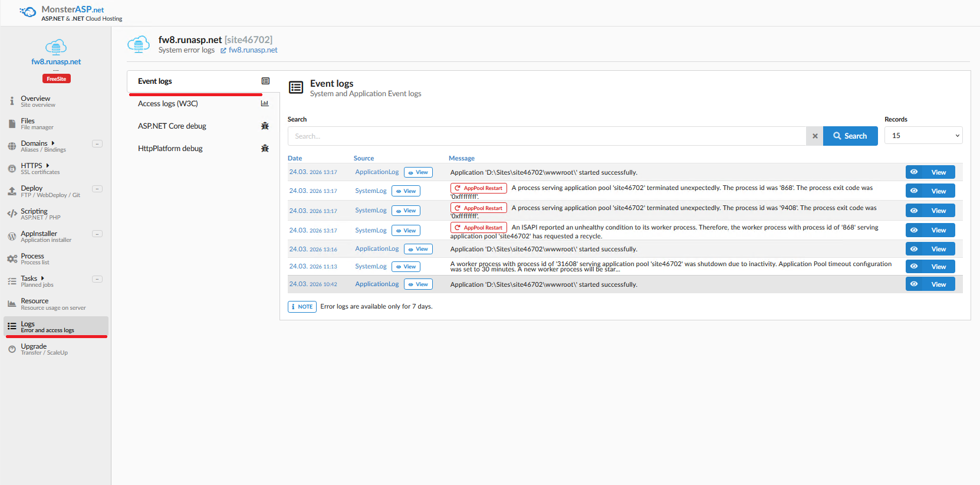Expand the Deploy submenu toggle box

coord(97,189)
